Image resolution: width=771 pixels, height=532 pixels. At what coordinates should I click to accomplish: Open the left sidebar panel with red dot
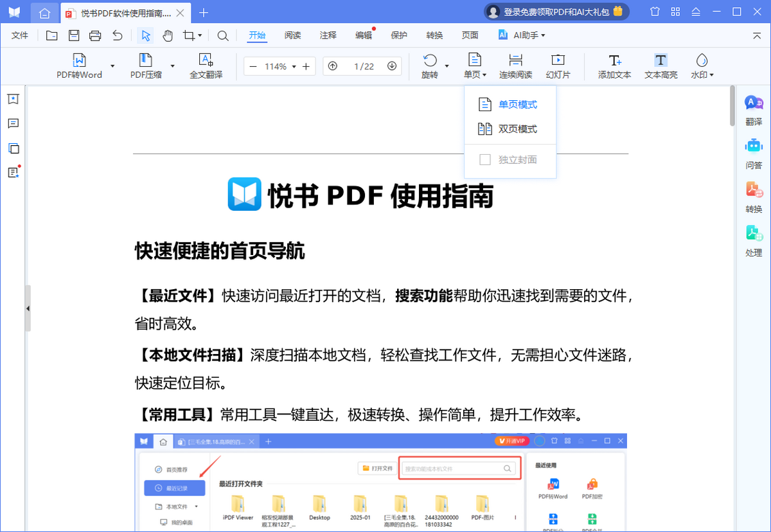pos(13,172)
